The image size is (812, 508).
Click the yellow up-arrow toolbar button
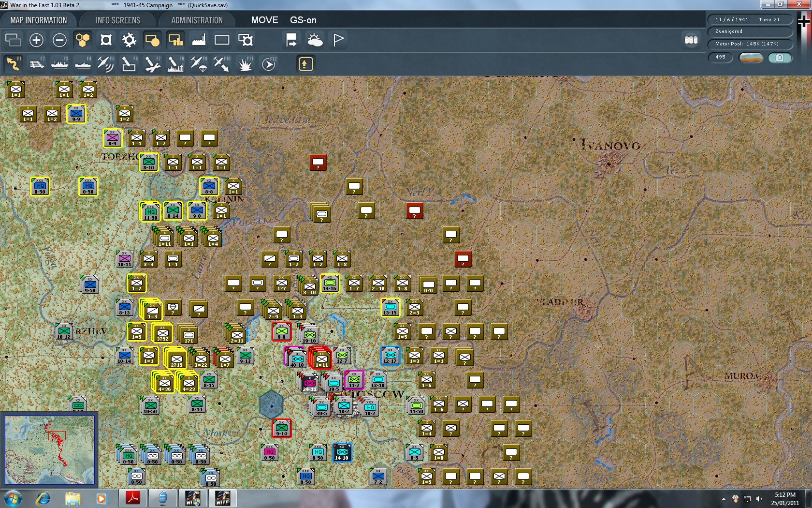pos(305,64)
